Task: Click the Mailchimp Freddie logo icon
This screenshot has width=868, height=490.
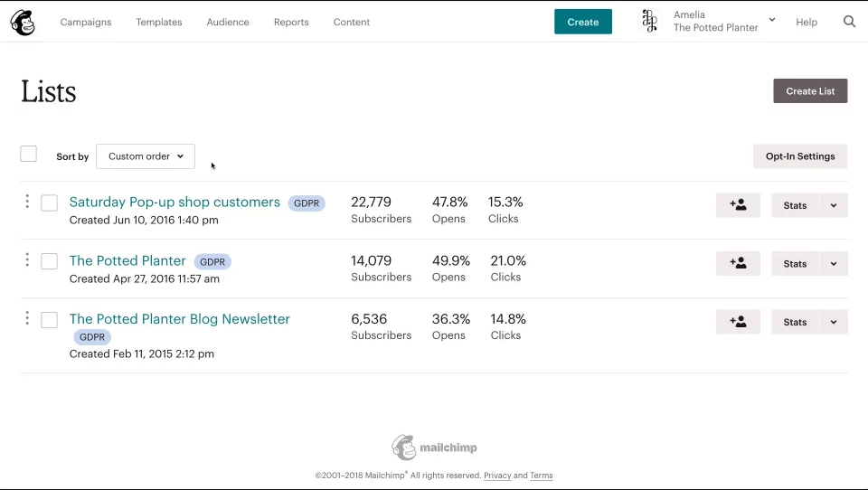Action: [x=23, y=23]
